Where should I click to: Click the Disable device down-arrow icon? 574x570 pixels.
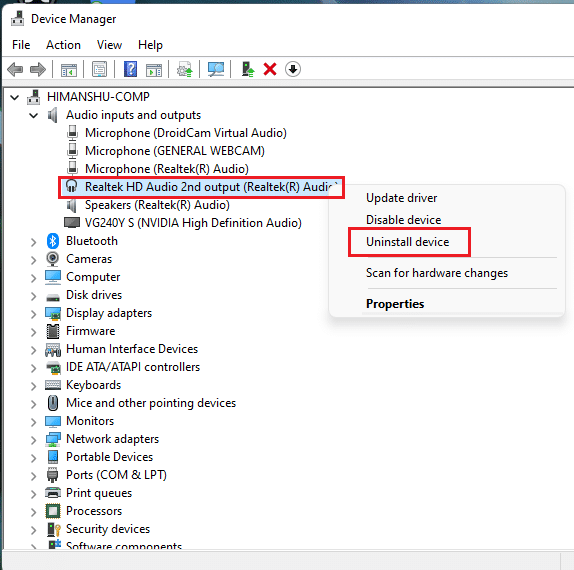point(292,69)
